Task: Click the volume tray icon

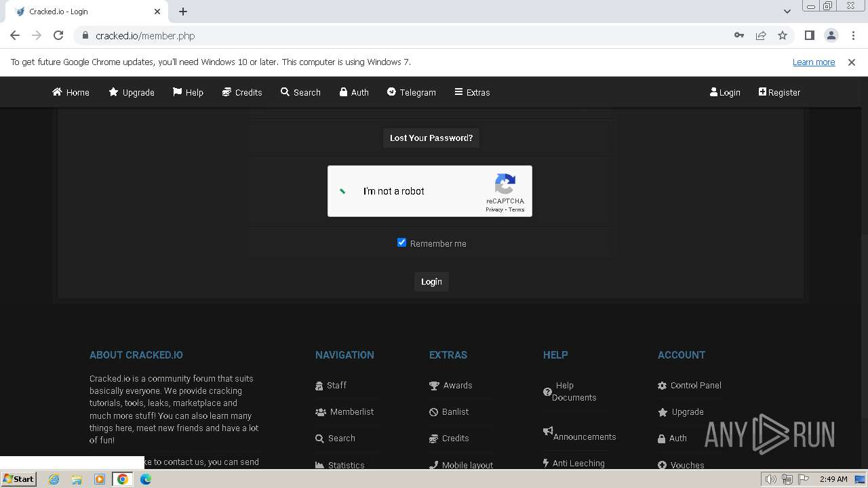Action: point(770,479)
